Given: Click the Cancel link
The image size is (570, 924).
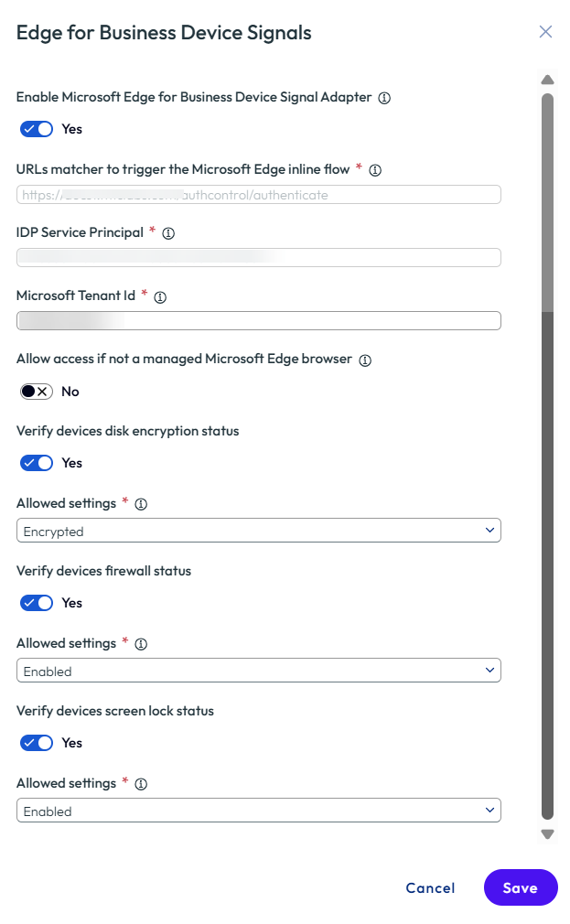Looking at the screenshot, I should 430,888.
